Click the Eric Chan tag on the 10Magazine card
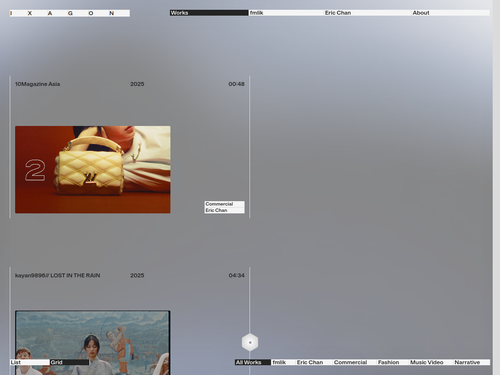This screenshot has width=500, height=375. tap(224, 210)
